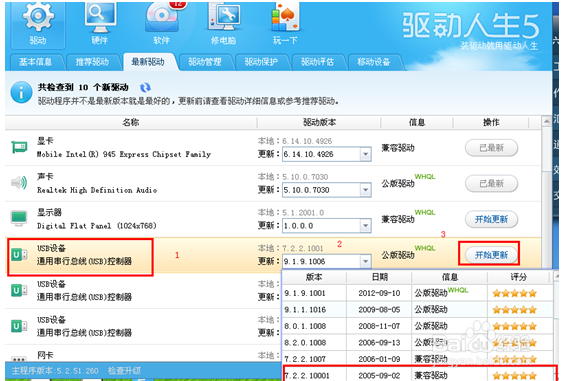Click 已最新 button for 声卡 row
This screenshot has height=381, width=563.
coord(492,183)
